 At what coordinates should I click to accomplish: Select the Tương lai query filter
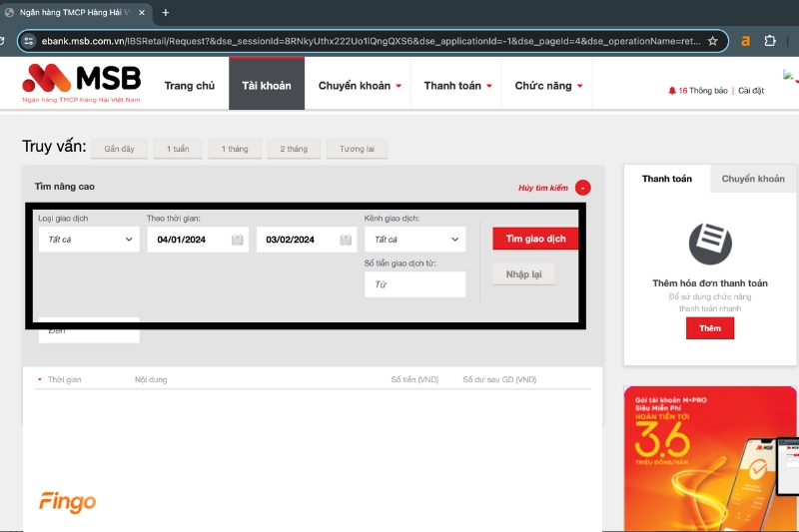pyautogui.click(x=357, y=149)
